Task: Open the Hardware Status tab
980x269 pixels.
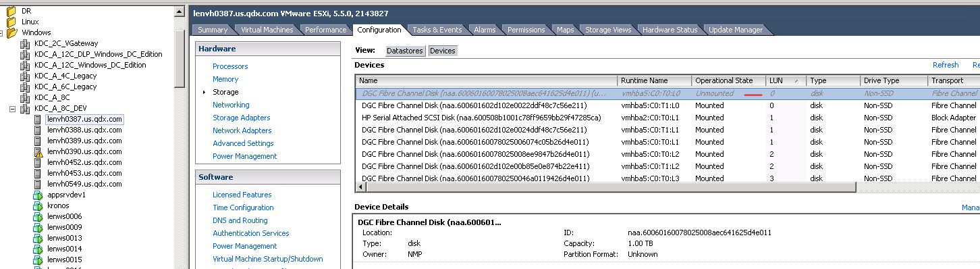Action: pyautogui.click(x=670, y=30)
